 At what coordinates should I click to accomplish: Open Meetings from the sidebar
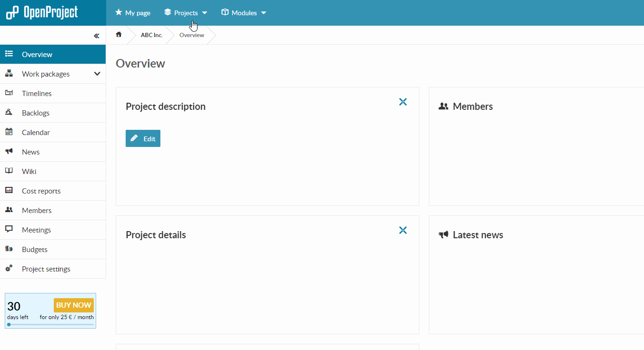[x=36, y=230]
